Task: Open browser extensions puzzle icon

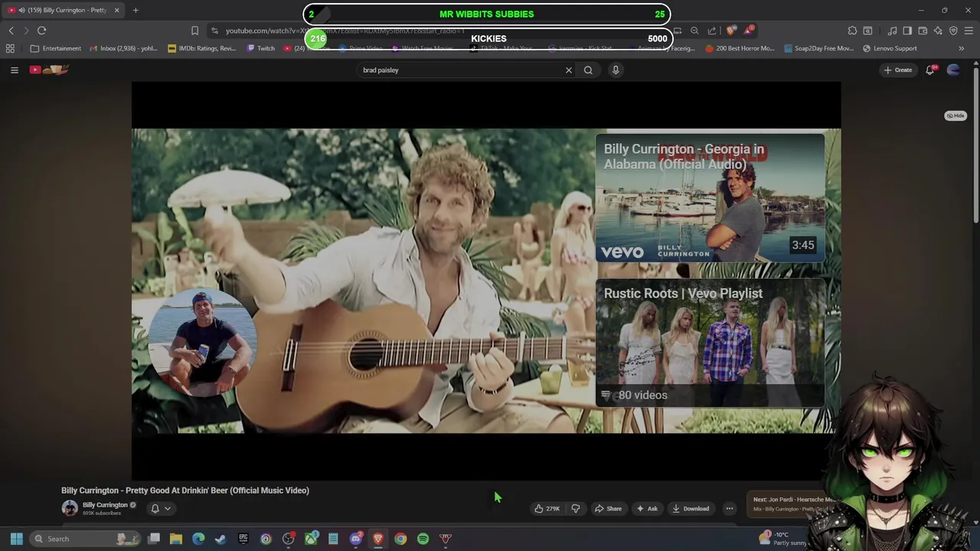Action: (852, 31)
